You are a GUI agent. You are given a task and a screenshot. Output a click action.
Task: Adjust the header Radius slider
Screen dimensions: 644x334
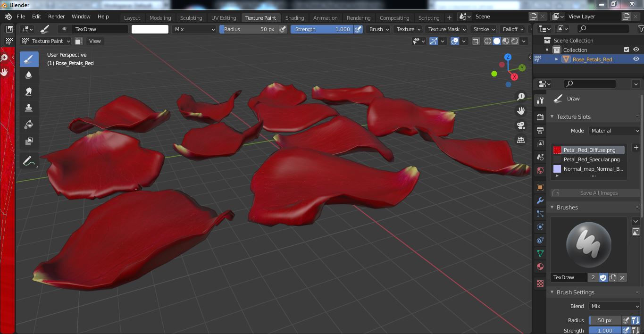coord(249,29)
